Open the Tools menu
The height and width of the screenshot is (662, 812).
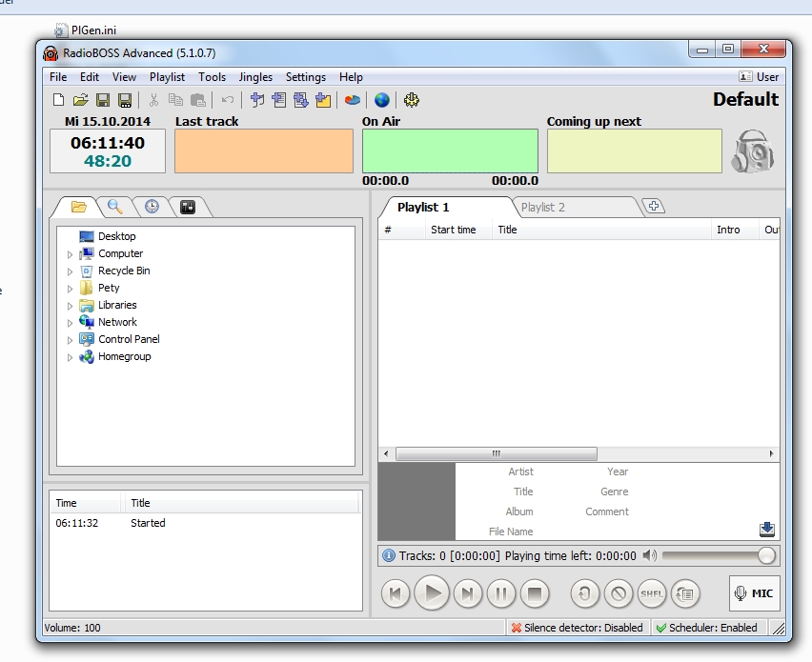212,77
